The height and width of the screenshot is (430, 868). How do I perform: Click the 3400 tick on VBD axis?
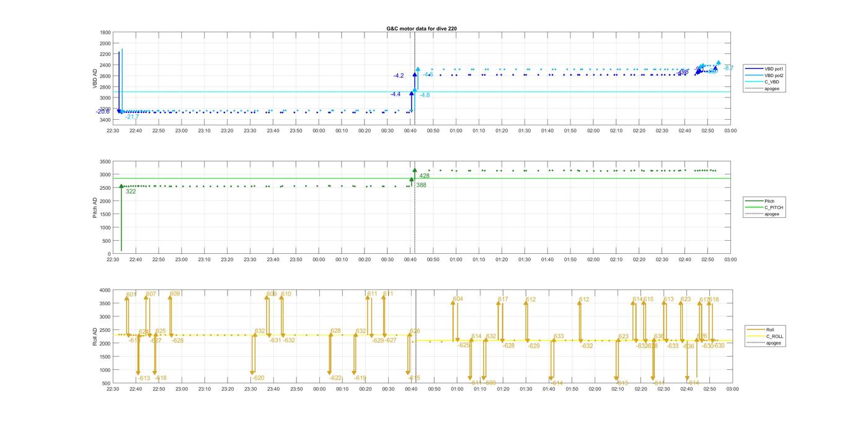(x=105, y=119)
